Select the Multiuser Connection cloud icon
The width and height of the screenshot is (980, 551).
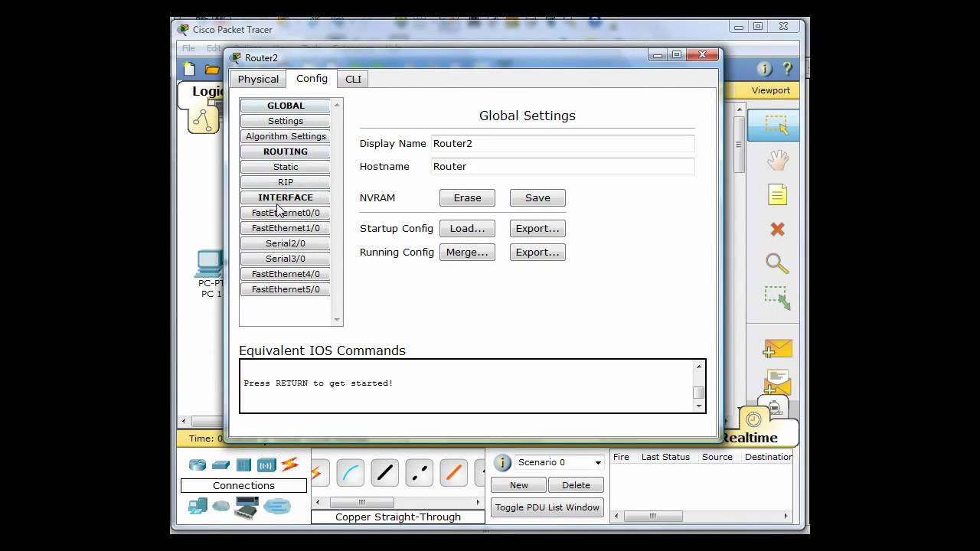277,506
